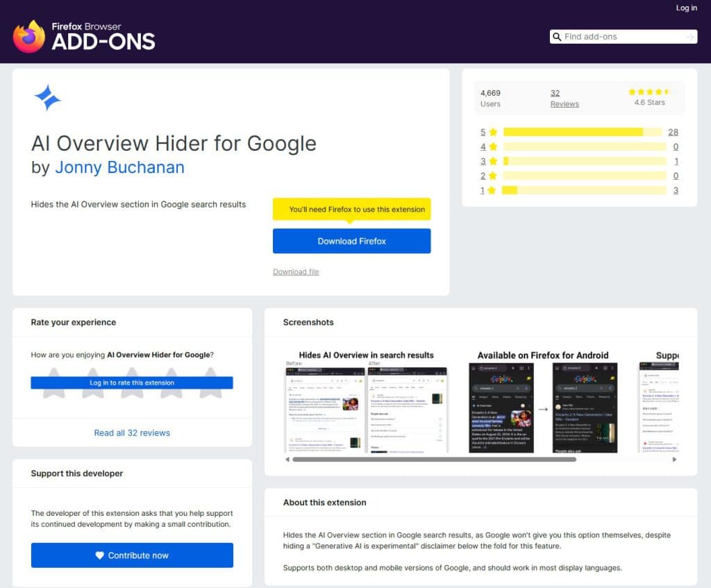Click the 'Supports both desktop and mobile' paragraph

coord(453,568)
